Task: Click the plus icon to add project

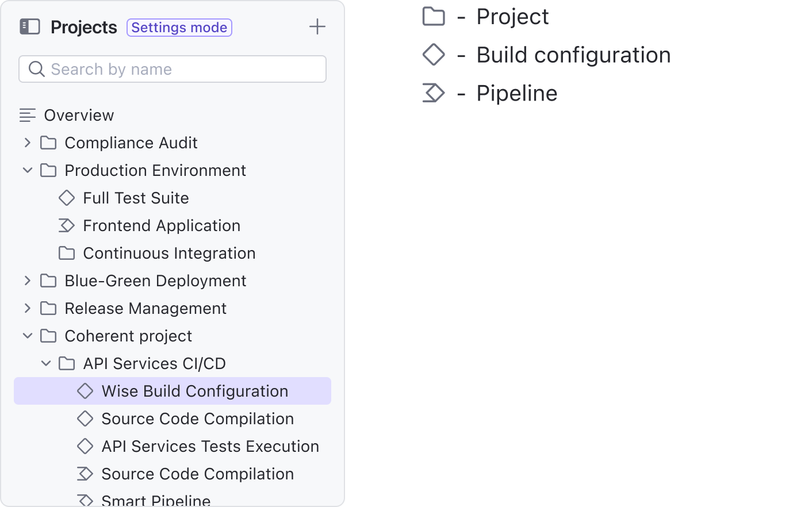Action: pyautogui.click(x=317, y=26)
